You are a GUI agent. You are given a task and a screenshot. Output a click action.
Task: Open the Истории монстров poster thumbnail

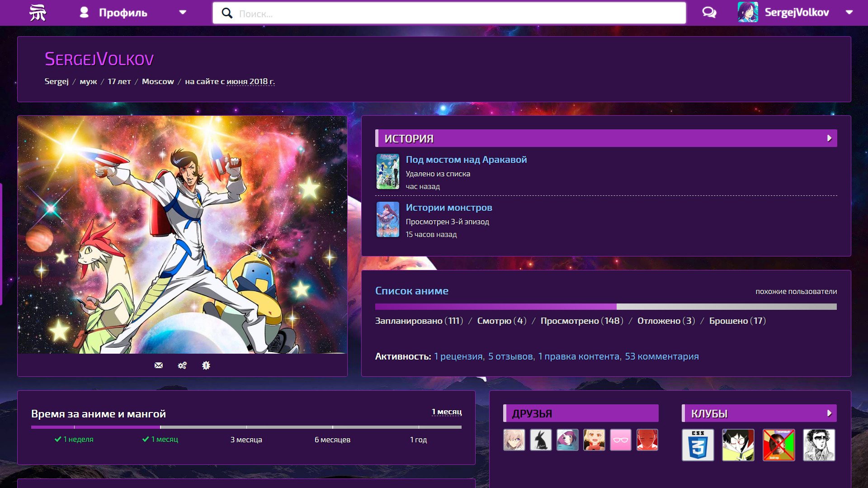[388, 219]
